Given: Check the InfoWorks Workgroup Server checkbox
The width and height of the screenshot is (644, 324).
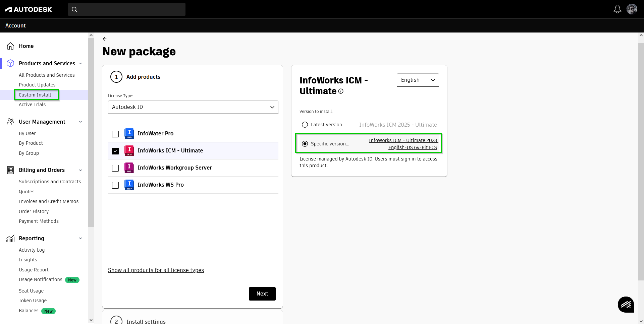Looking at the screenshot, I should (x=115, y=168).
